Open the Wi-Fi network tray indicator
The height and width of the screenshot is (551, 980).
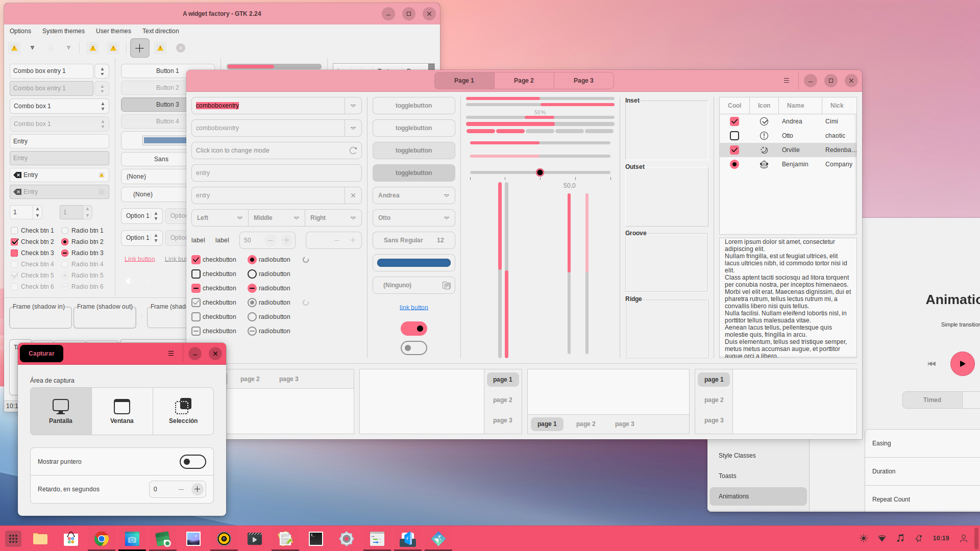882,538
